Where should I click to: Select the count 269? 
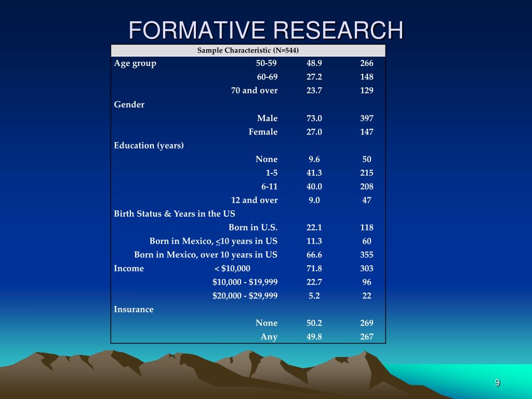(367, 323)
